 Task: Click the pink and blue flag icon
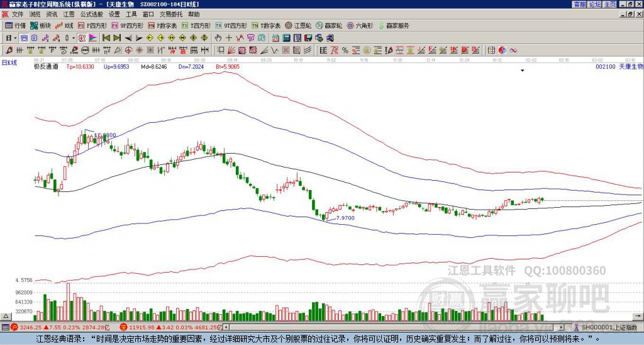click(93, 38)
